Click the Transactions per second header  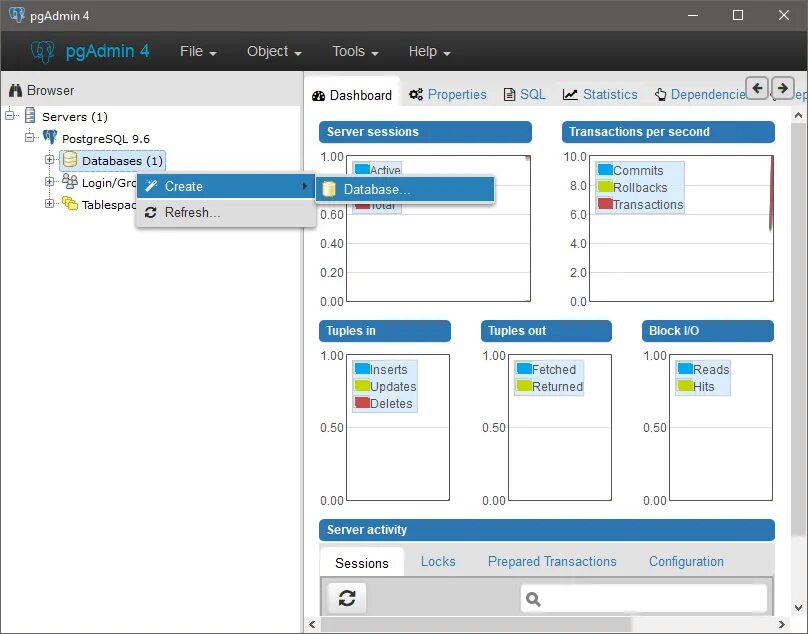668,132
